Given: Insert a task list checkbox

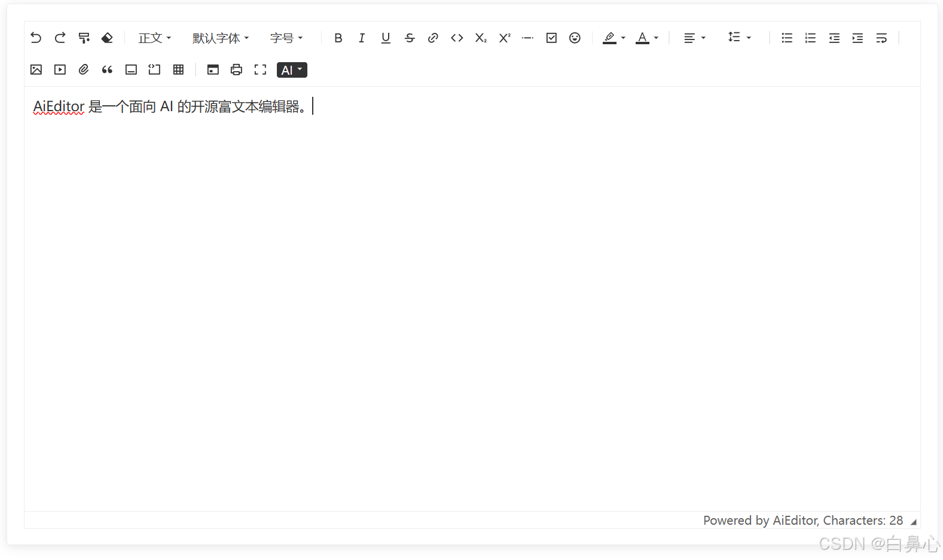Looking at the screenshot, I should click(551, 38).
